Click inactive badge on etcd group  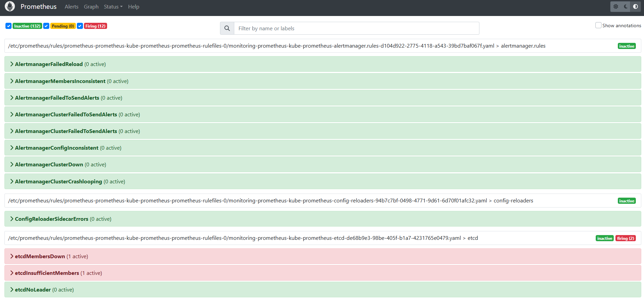605,238
